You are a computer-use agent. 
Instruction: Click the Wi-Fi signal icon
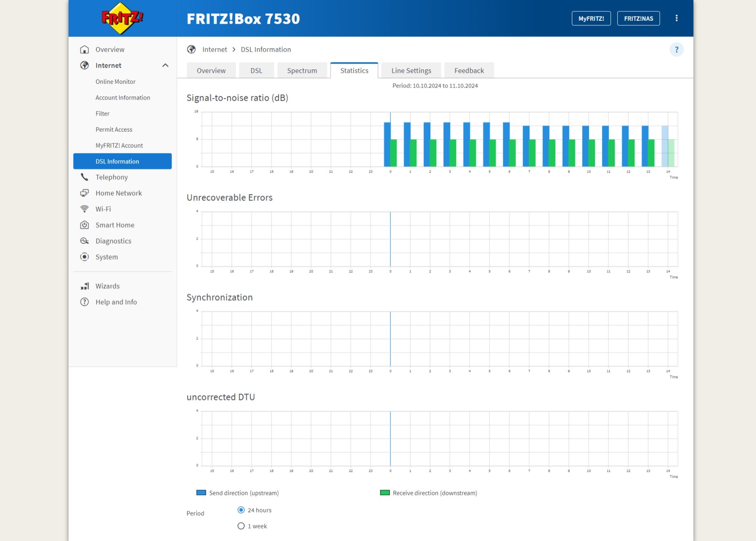(x=85, y=209)
